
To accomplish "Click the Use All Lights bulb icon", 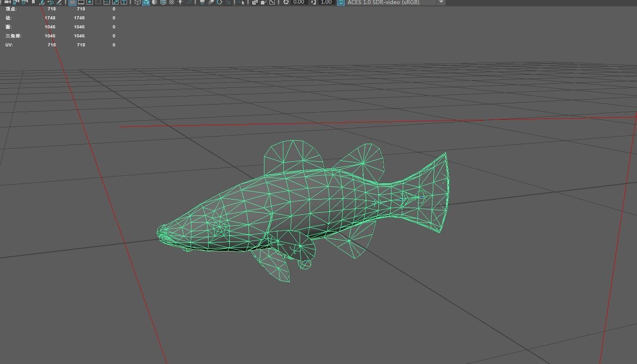I will click(180, 2).
